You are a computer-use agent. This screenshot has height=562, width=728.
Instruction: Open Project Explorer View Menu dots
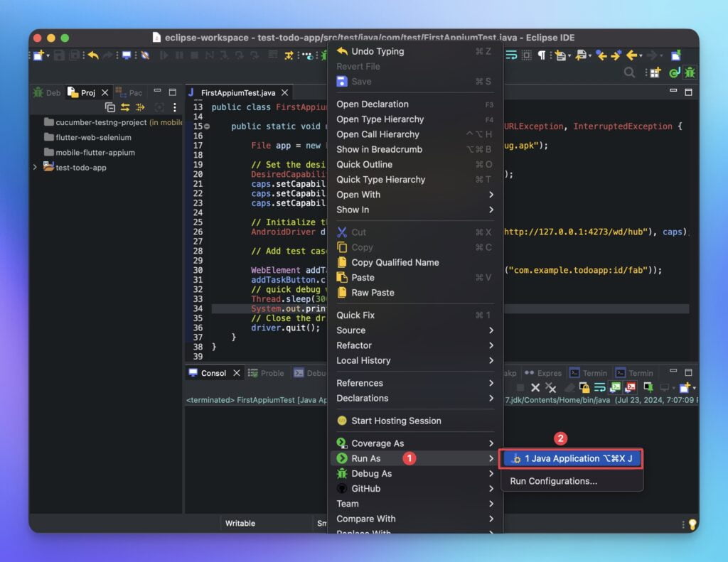click(175, 107)
